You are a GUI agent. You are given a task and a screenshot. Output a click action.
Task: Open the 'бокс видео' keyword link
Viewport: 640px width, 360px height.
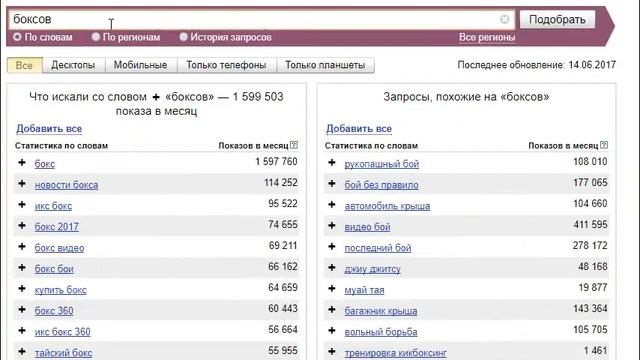click(x=59, y=248)
